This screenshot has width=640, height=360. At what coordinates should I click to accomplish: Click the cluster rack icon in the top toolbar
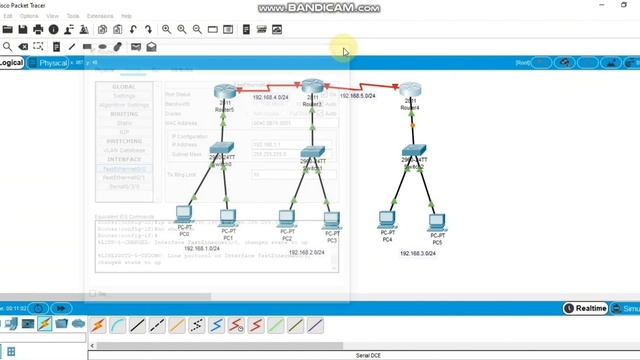262,29
